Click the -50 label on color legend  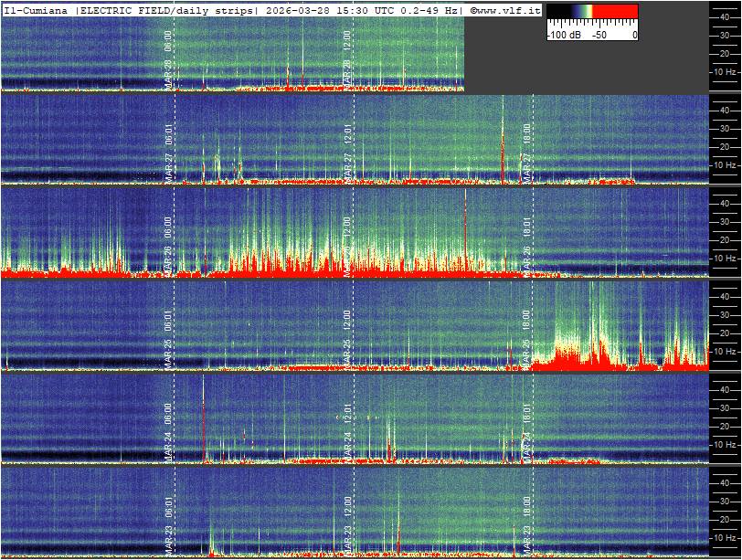point(599,35)
